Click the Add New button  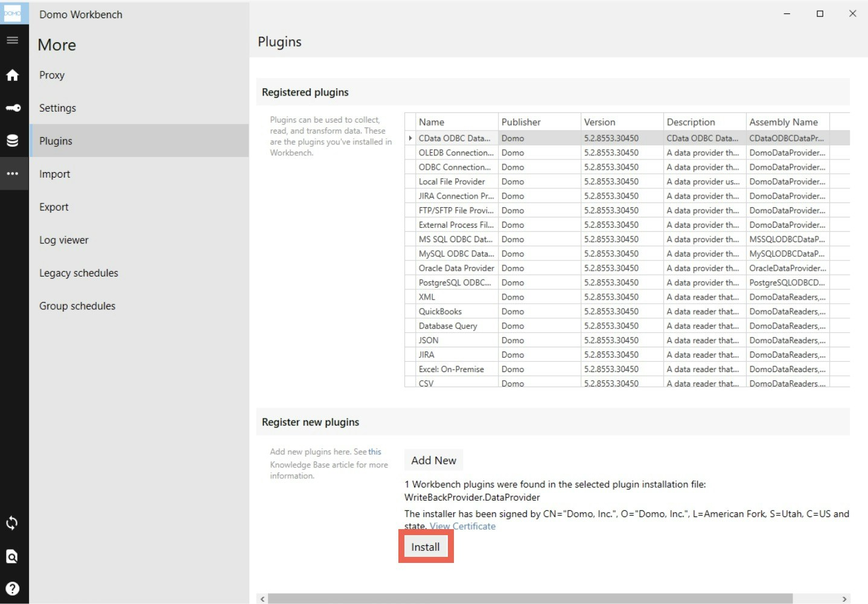coord(433,460)
